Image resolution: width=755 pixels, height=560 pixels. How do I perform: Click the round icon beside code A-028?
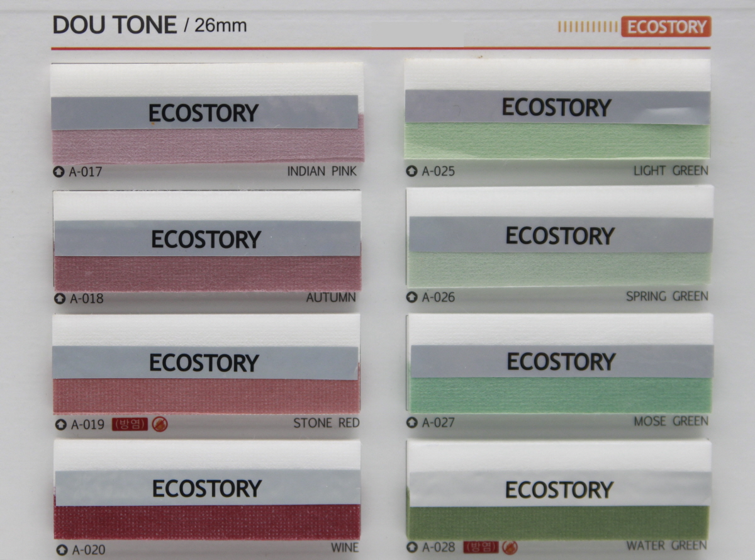pyautogui.click(x=411, y=547)
